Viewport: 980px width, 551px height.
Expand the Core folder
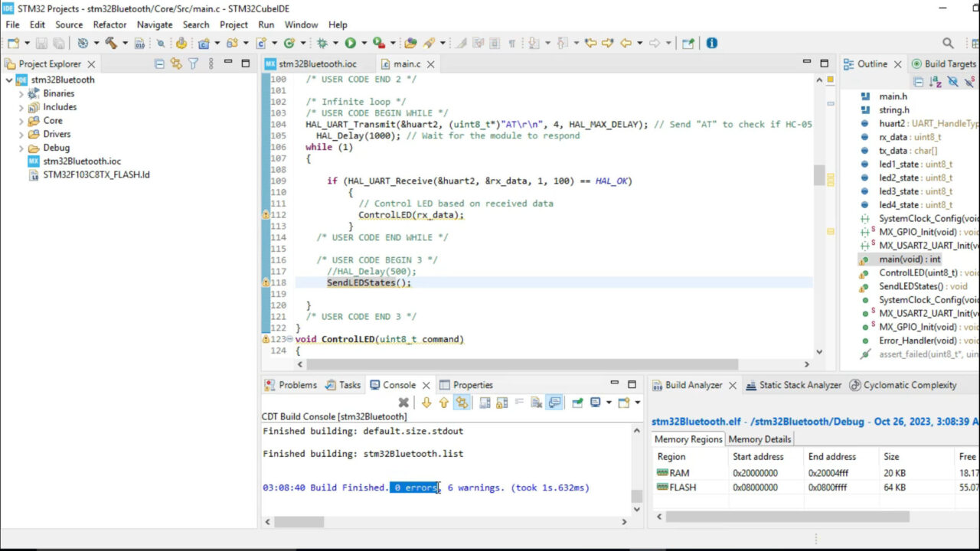21,121
